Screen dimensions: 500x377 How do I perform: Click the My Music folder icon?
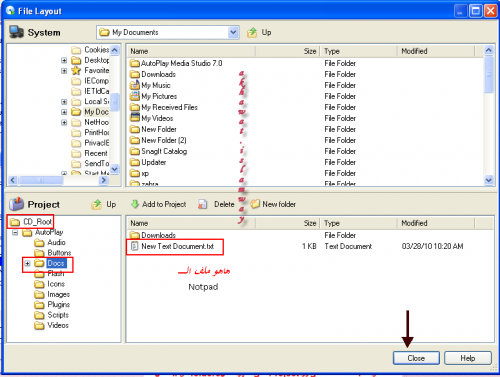click(x=135, y=85)
